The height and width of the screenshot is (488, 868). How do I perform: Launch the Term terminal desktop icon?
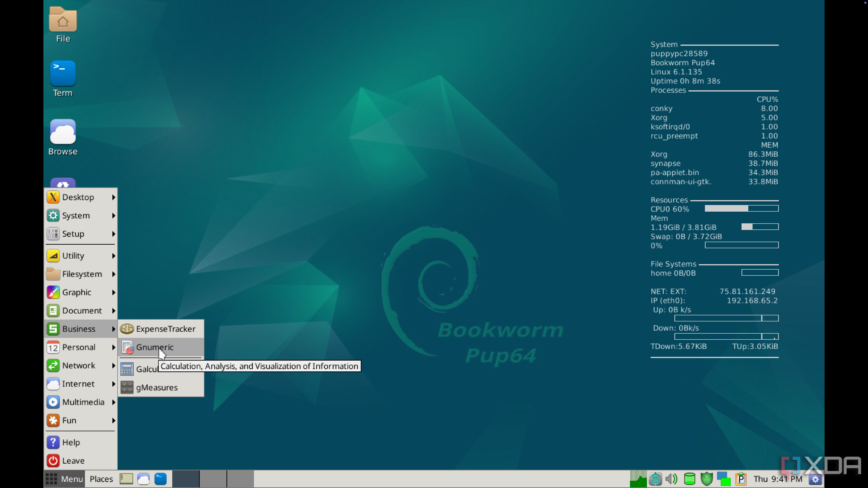click(x=63, y=78)
